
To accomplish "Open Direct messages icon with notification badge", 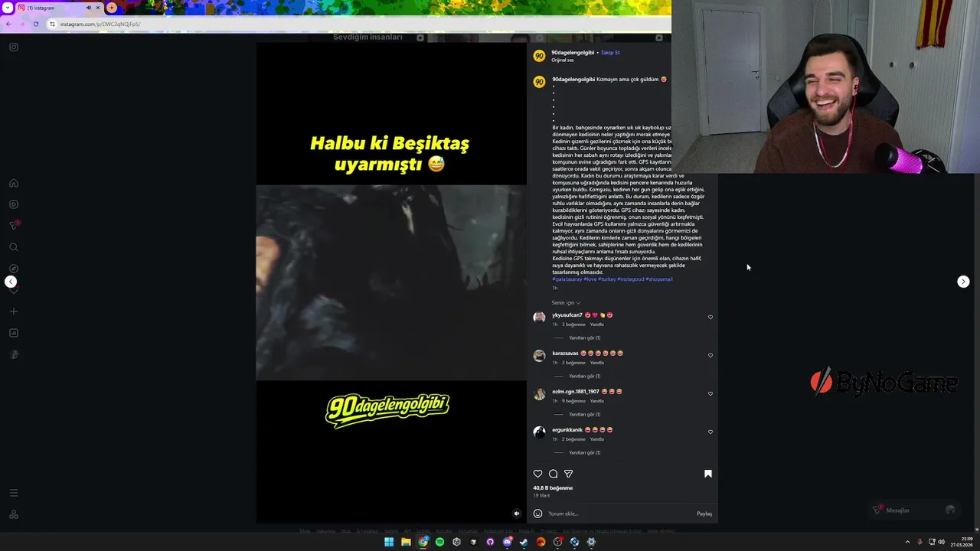I will (x=14, y=225).
